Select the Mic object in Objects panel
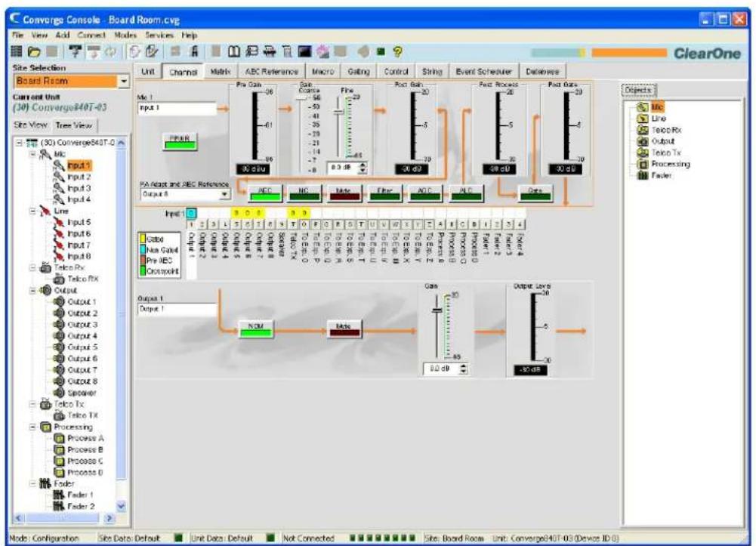 pos(651,107)
